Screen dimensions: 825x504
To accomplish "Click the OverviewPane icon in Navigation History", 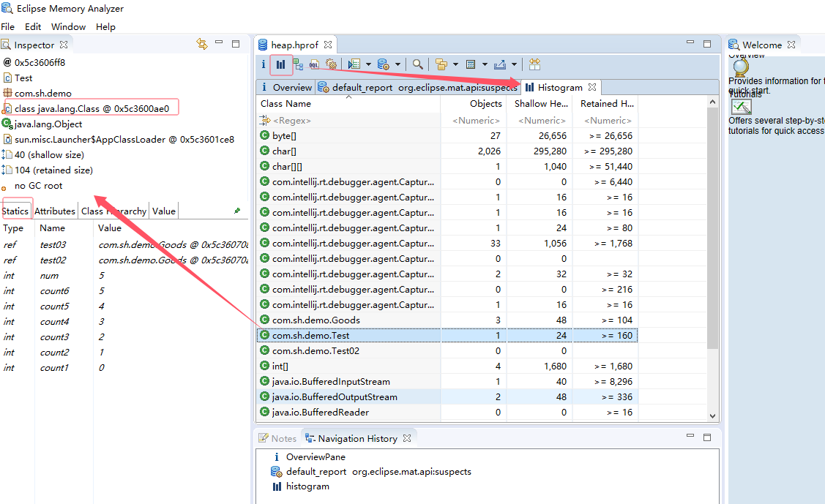I will 277,456.
